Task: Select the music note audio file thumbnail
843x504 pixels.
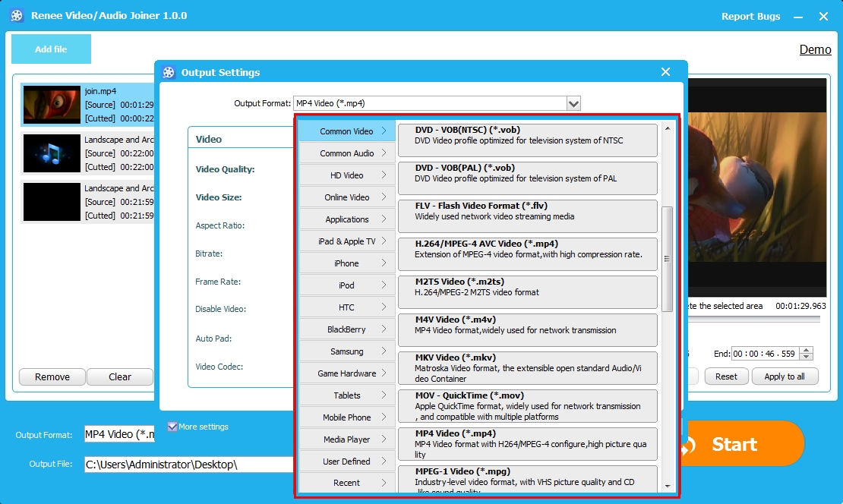Action: pyautogui.click(x=52, y=153)
